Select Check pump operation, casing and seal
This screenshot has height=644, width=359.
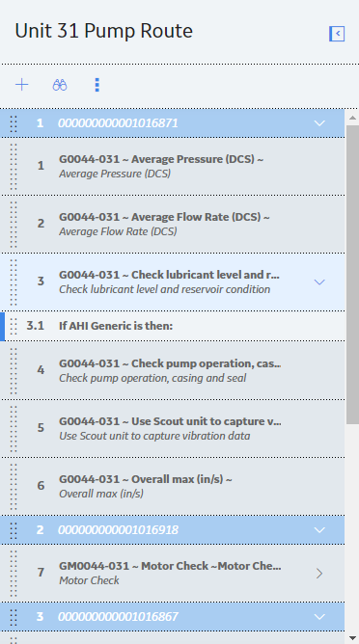point(173,370)
